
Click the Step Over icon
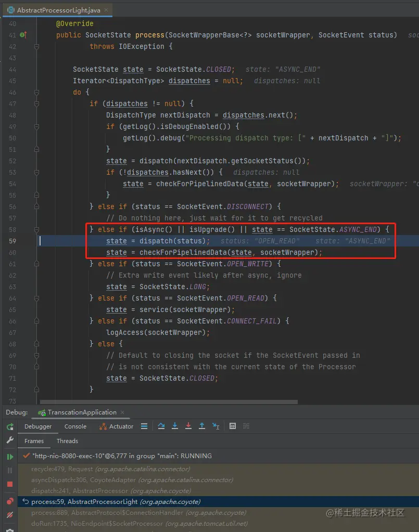tap(161, 426)
